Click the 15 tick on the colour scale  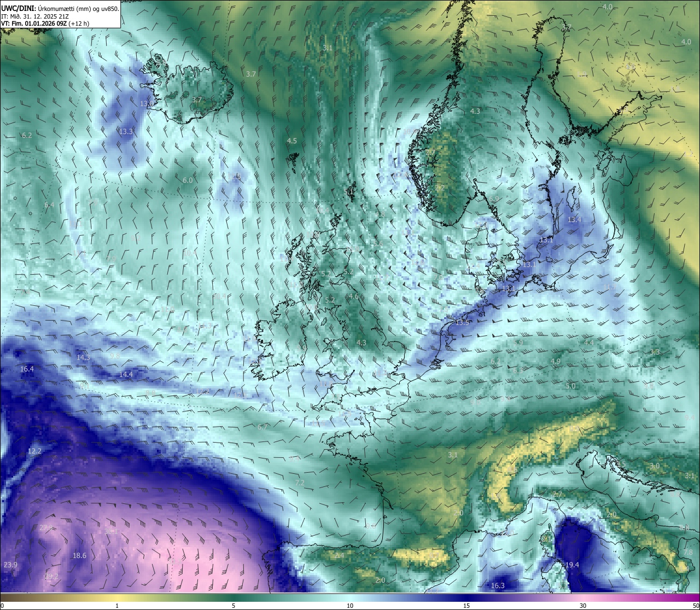coord(466,606)
